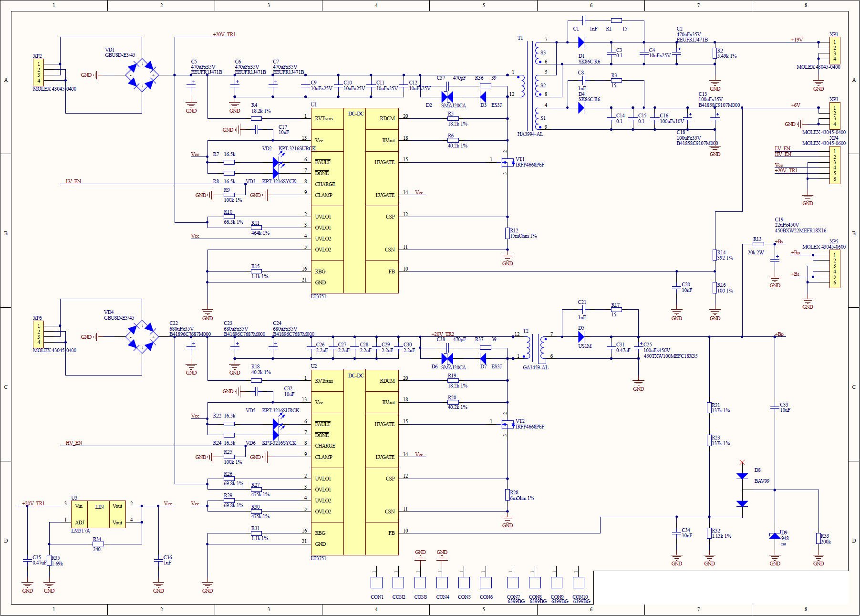
Task: Select diode D1 SK86C
Action: 581,42
